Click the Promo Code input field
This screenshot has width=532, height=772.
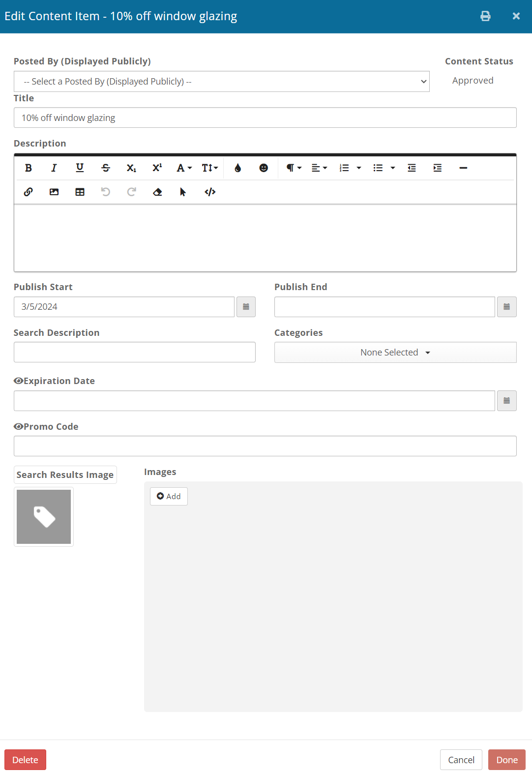(x=265, y=446)
